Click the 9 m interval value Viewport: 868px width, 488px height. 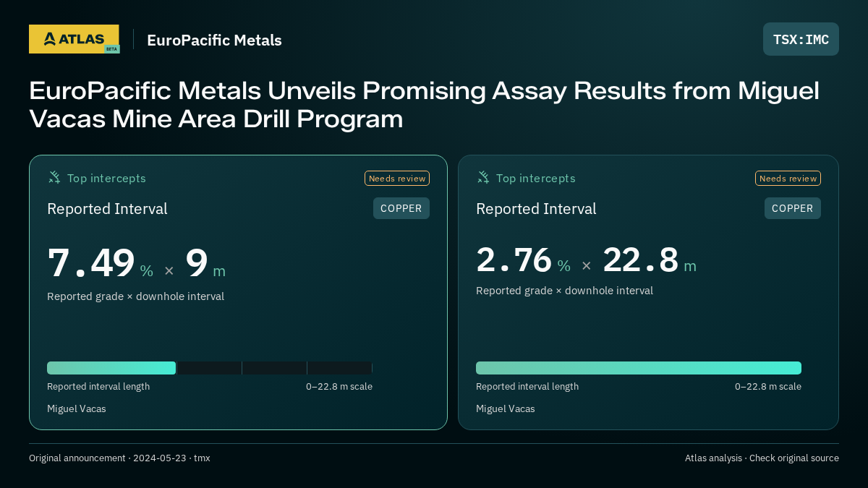point(205,263)
